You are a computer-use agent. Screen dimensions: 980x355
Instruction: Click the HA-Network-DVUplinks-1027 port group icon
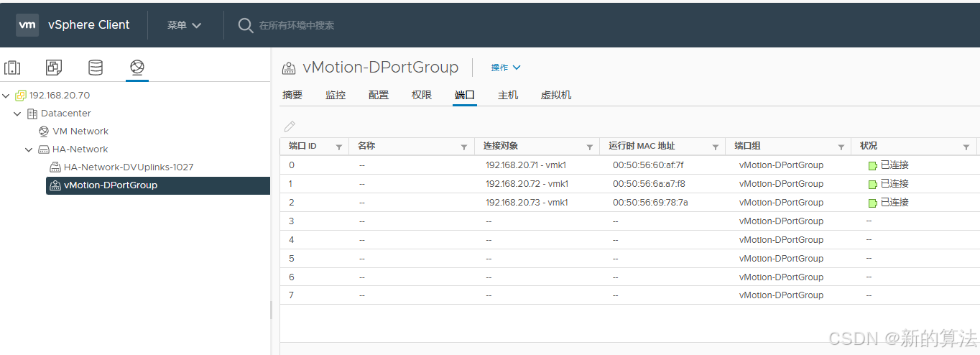click(55, 167)
